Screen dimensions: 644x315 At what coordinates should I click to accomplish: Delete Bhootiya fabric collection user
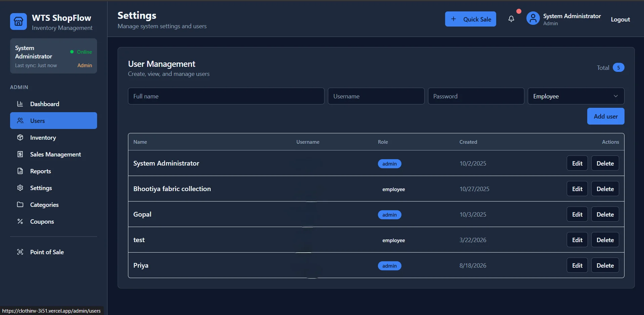click(605, 189)
